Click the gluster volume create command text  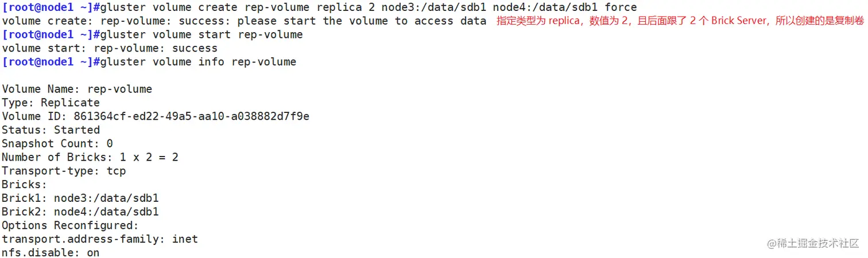pyautogui.click(x=367, y=7)
